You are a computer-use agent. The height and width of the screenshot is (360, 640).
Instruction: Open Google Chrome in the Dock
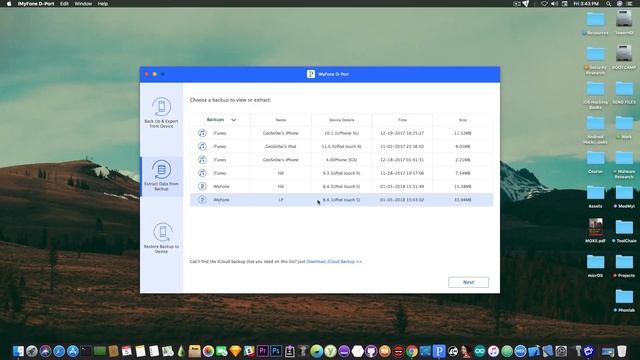click(412, 351)
